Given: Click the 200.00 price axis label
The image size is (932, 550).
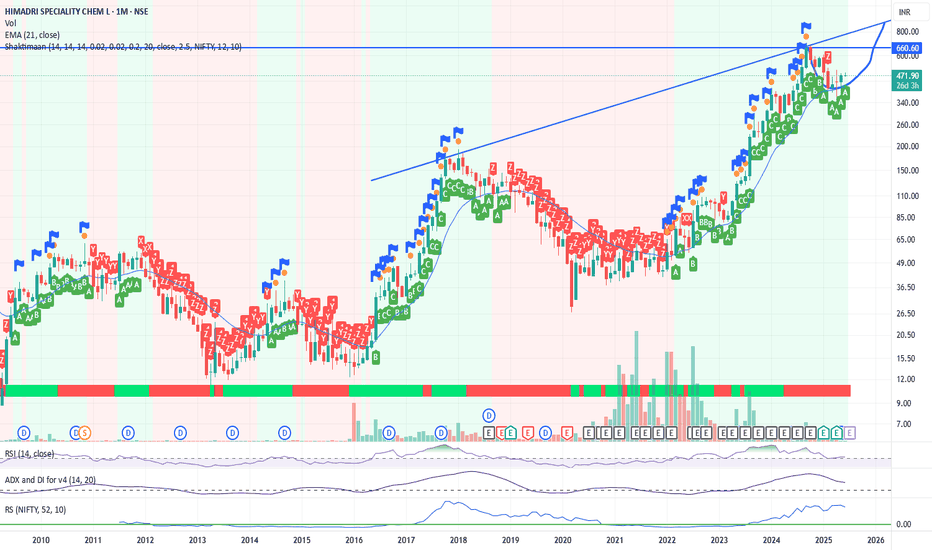Looking at the screenshot, I should click(x=908, y=146).
